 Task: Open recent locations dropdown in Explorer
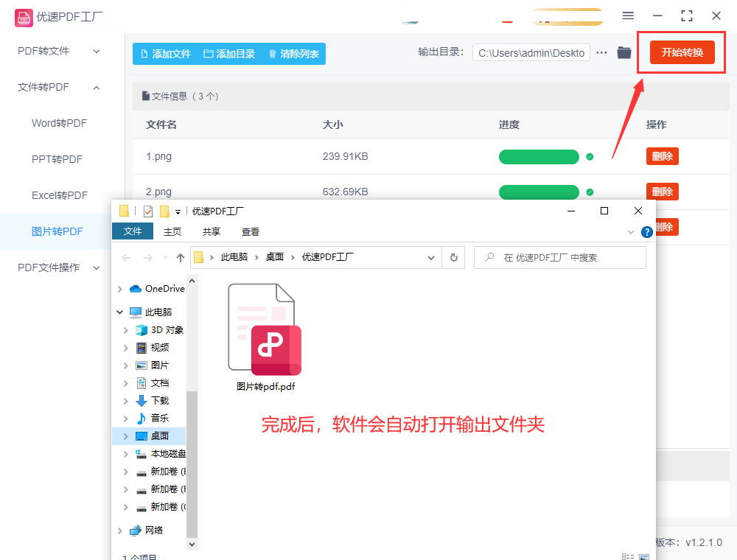(165, 258)
